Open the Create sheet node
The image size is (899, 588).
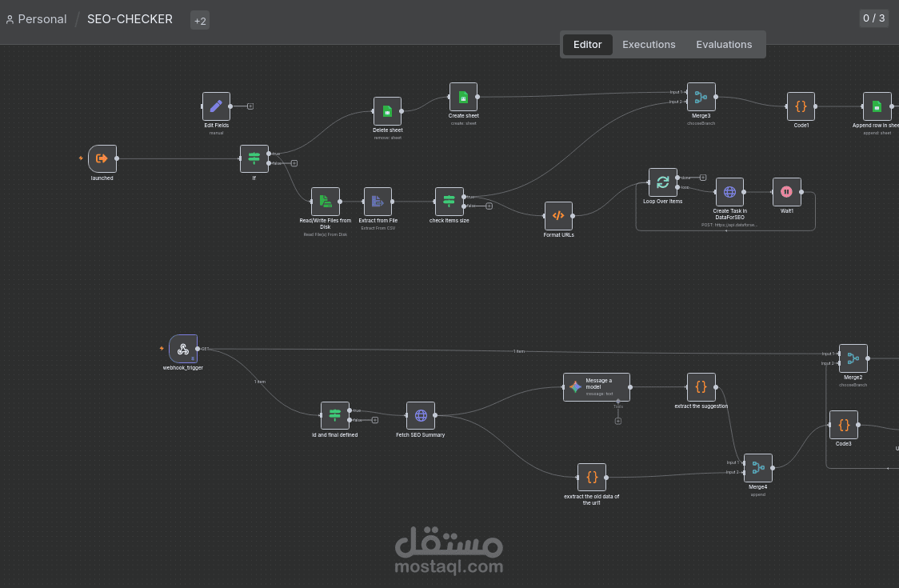(463, 97)
